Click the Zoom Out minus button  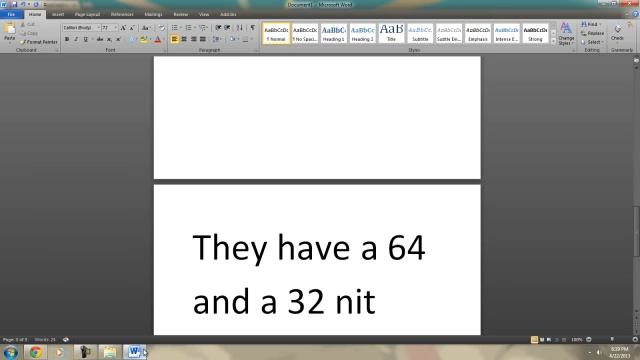[x=589, y=340]
